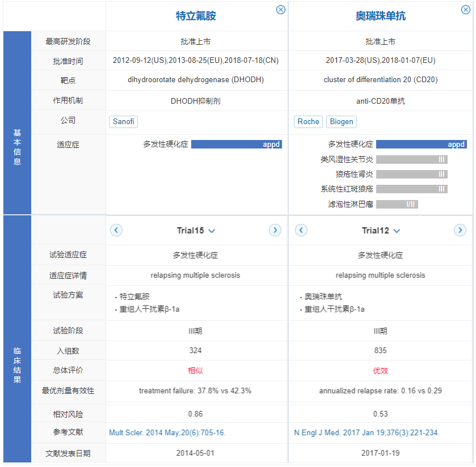Screen dimensions: 476x467
Task: Click 奥瑞珠单抗 multiple sclerosis appd progress bar
Action: point(422,144)
